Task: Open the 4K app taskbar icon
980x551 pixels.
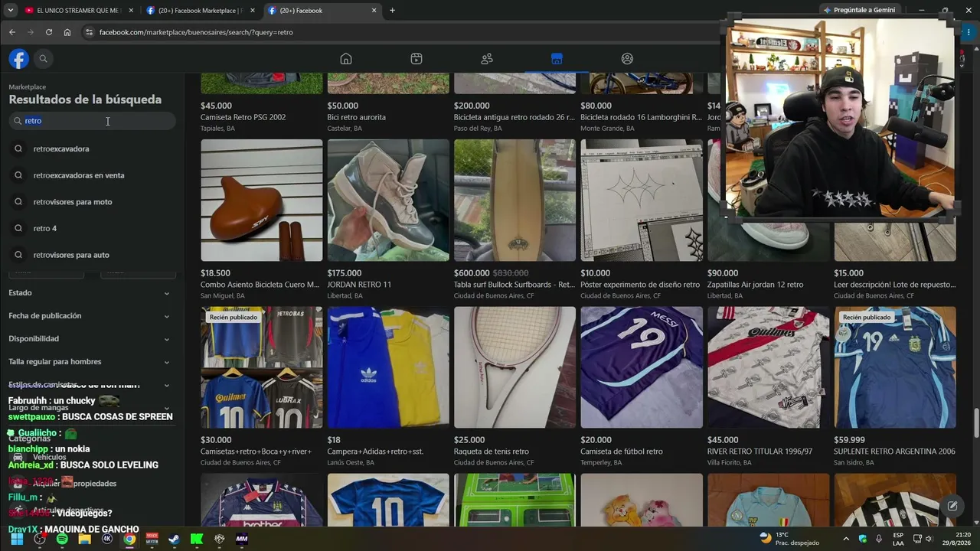Action: pyautogui.click(x=107, y=539)
